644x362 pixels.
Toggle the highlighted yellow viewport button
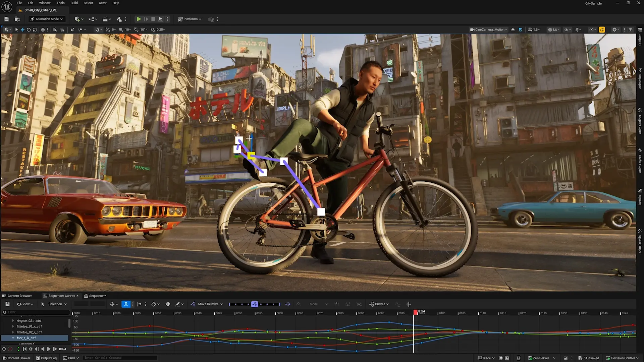click(x=602, y=29)
